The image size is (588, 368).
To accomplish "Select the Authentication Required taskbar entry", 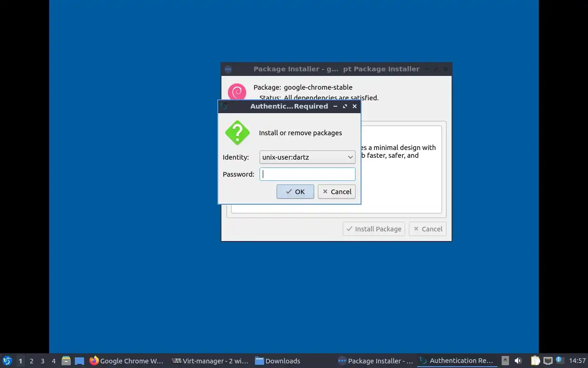I will [457, 361].
